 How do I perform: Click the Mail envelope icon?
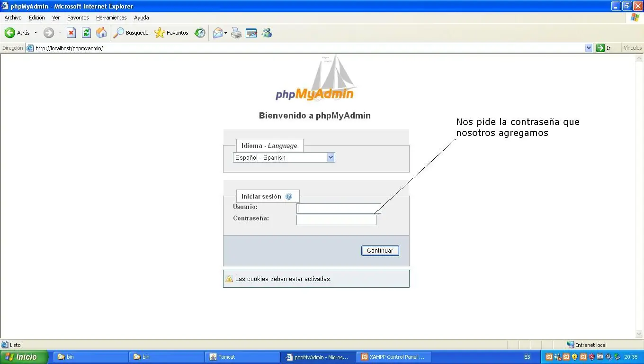[x=218, y=33]
